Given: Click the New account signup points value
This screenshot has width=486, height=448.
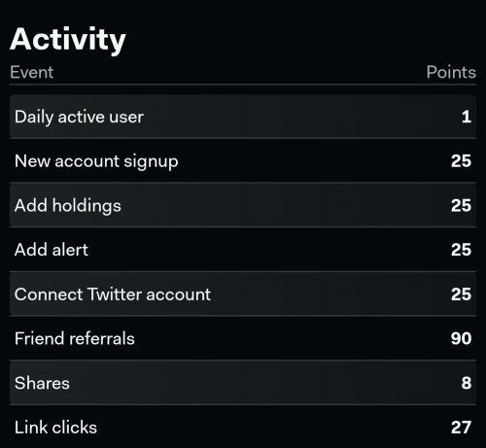Looking at the screenshot, I should [461, 161].
